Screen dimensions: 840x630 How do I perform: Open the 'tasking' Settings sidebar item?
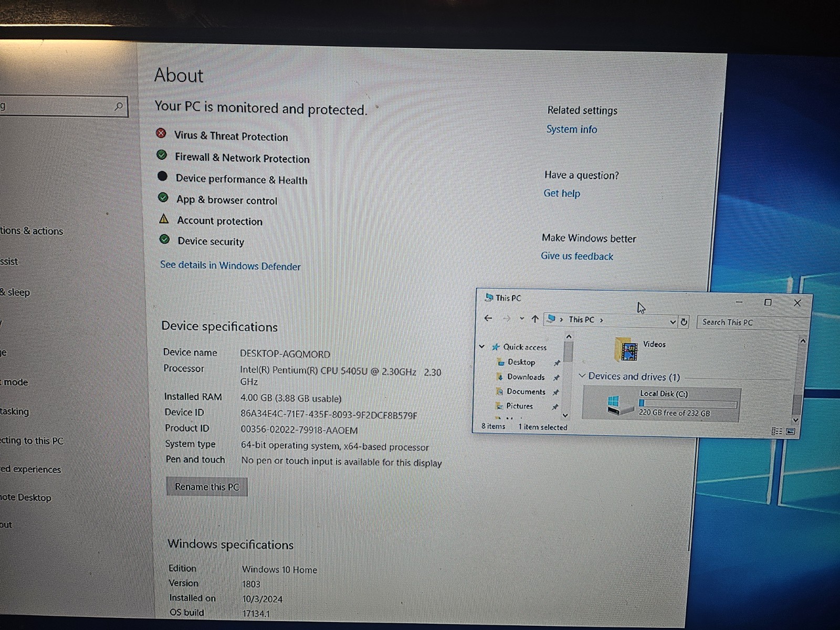[x=15, y=411]
